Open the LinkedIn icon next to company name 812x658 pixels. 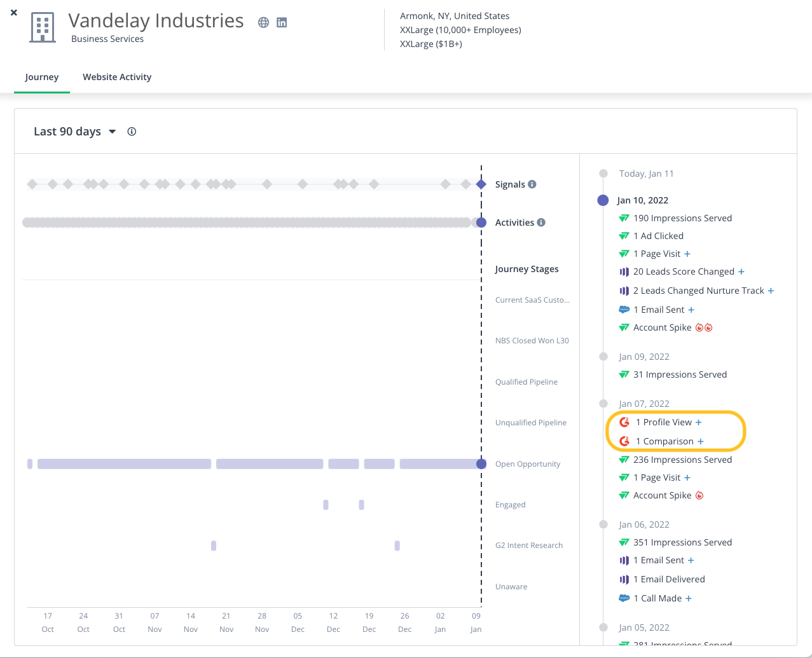tap(282, 22)
